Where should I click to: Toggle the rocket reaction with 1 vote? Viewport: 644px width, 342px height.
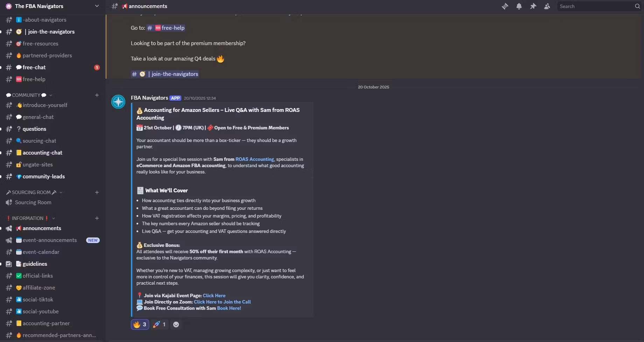159,325
